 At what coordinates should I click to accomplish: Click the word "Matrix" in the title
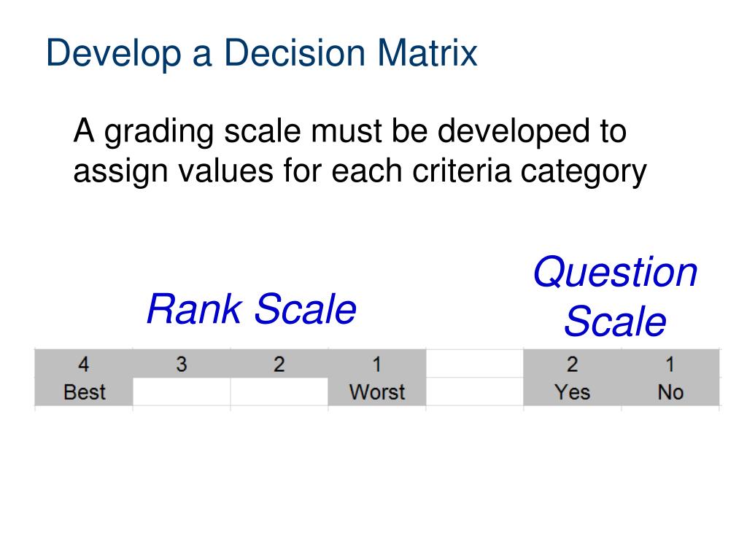pyautogui.click(x=427, y=52)
